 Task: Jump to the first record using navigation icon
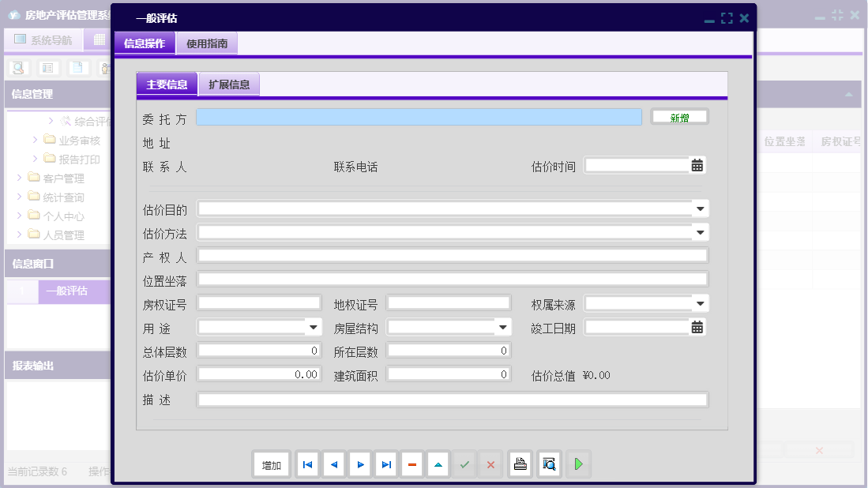[307, 464]
